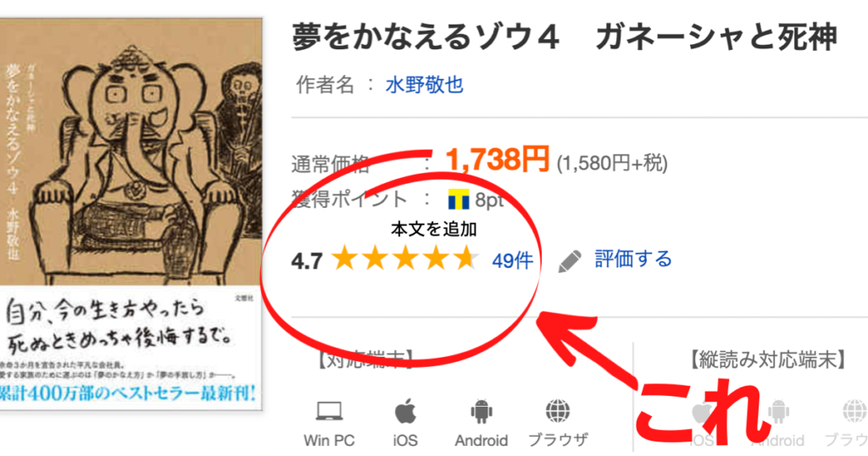
Task: Click the Android robot icon
Action: click(x=481, y=412)
